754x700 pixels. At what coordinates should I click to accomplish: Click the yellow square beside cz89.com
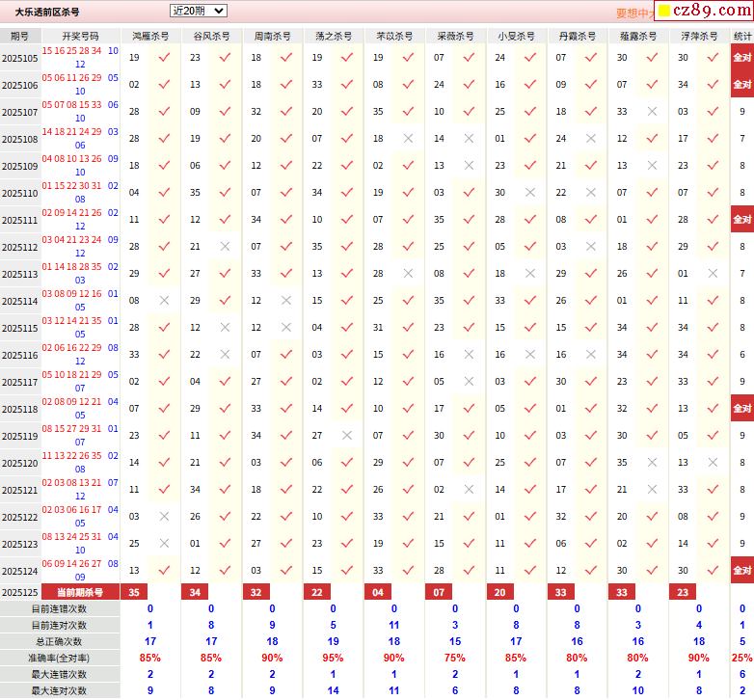tap(663, 13)
